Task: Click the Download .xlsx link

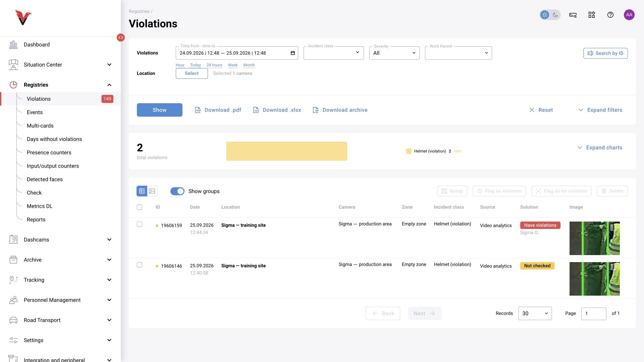Action: click(277, 110)
